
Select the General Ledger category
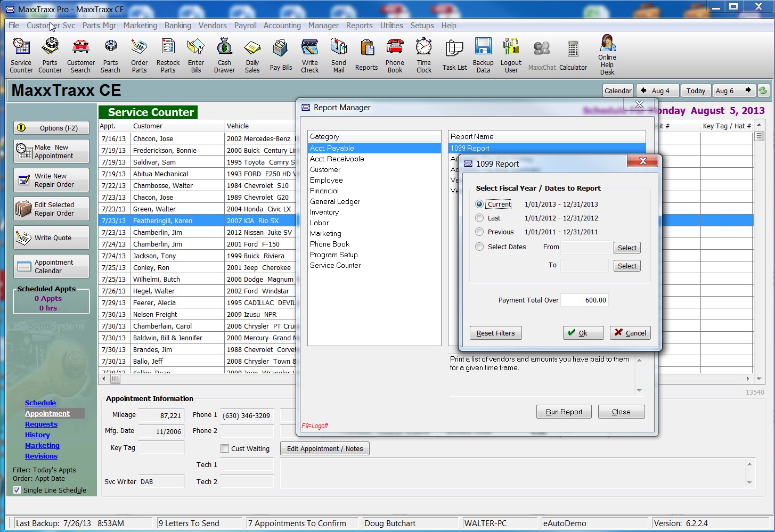click(374, 201)
